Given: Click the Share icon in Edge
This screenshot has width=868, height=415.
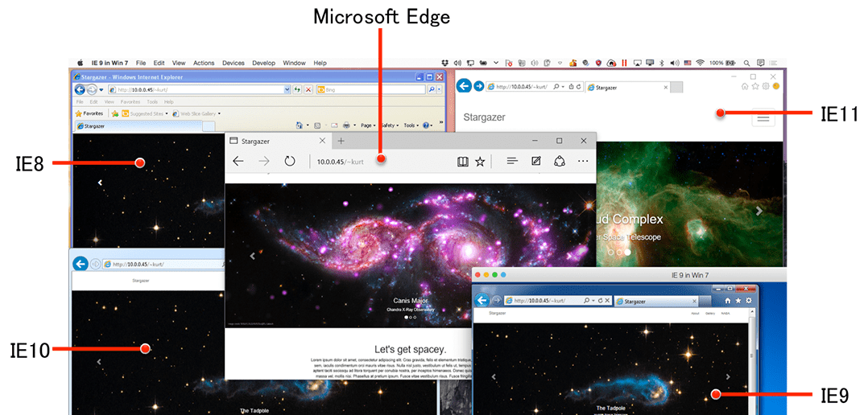Looking at the screenshot, I should [x=559, y=161].
